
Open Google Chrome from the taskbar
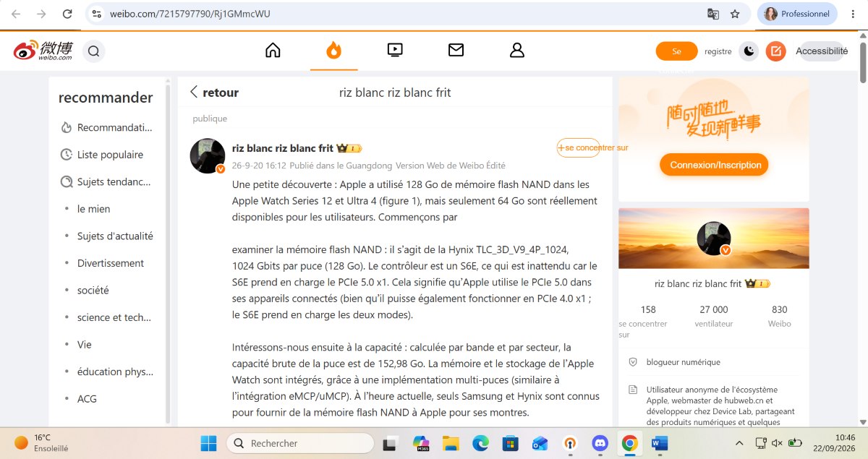pos(629,442)
